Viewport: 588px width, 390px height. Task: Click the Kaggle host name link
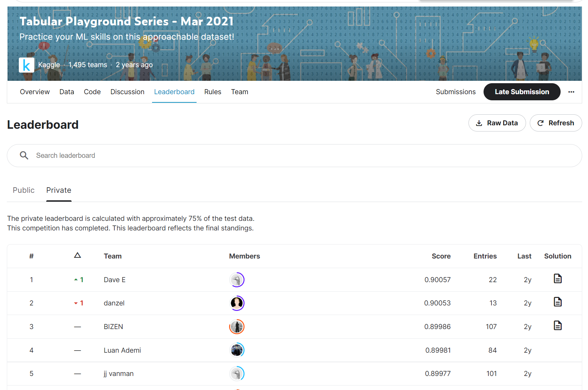(x=49, y=65)
